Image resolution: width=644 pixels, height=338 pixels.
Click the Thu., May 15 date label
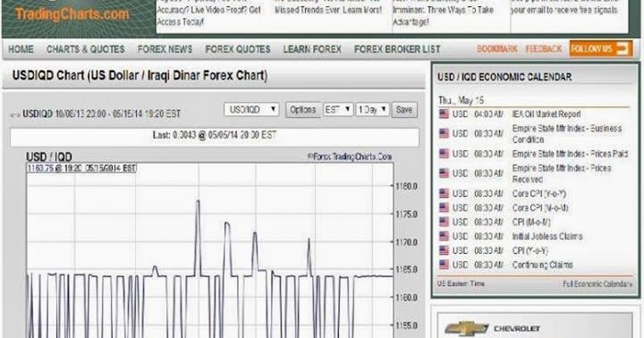[x=462, y=100]
